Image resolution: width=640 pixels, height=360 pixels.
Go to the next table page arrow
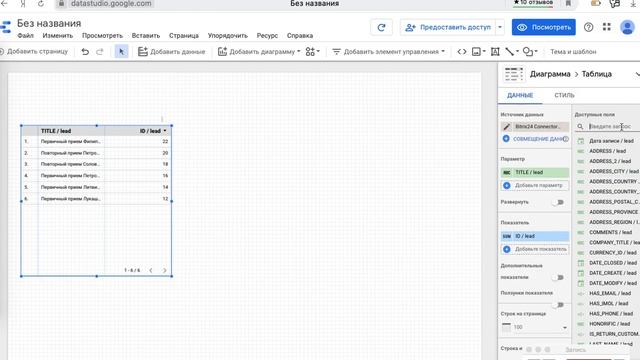164,270
